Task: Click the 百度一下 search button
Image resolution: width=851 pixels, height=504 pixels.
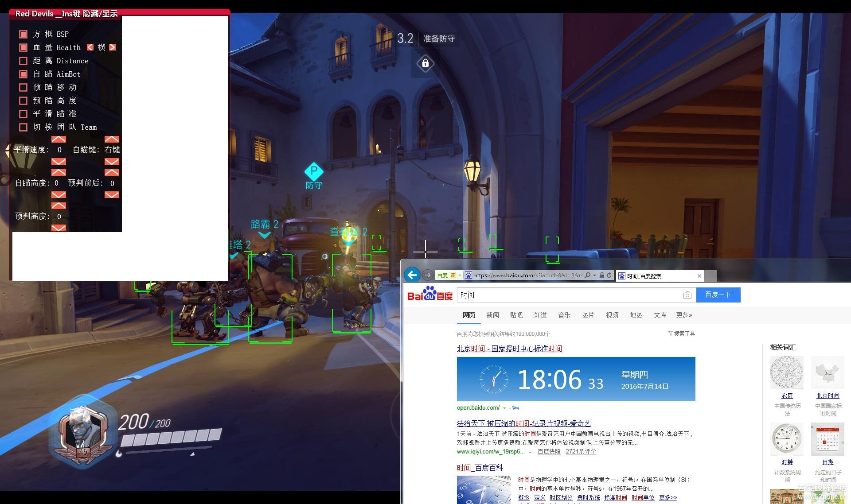Action: 718,295
